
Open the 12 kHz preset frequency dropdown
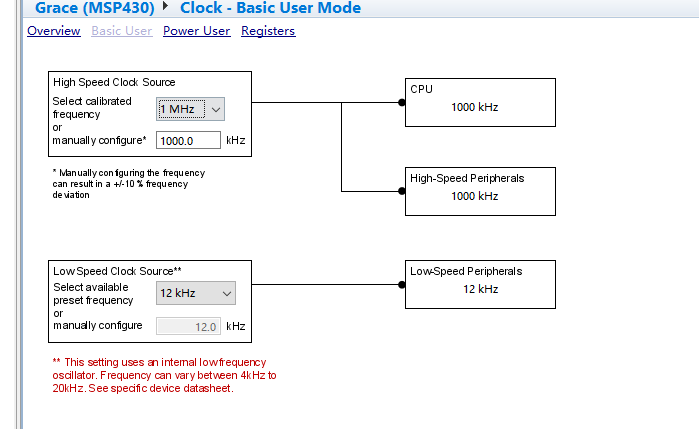(196, 293)
